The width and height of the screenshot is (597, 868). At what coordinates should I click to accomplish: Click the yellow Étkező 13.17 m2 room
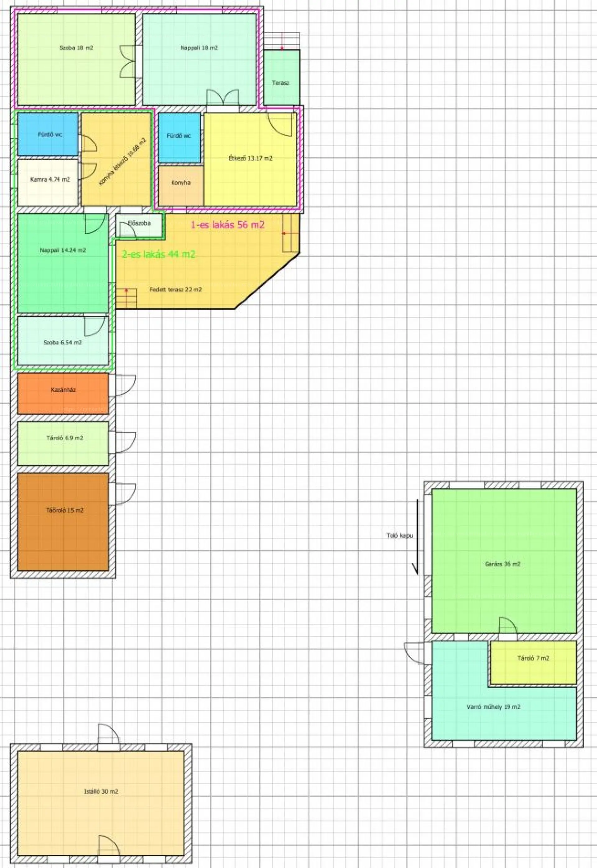[250, 159]
